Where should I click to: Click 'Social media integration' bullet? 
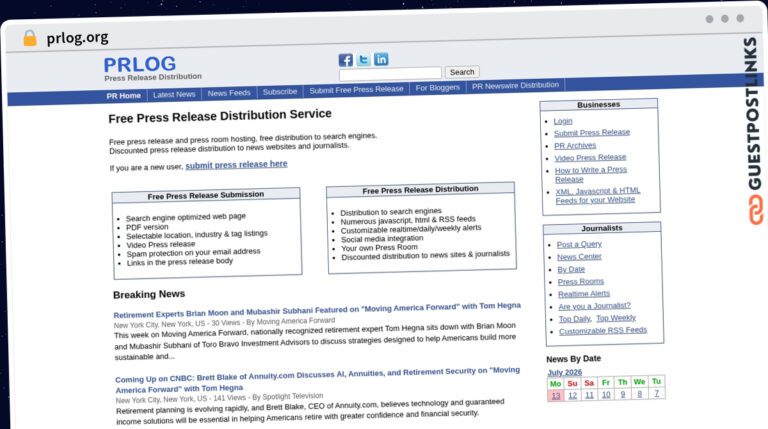(382, 238)
